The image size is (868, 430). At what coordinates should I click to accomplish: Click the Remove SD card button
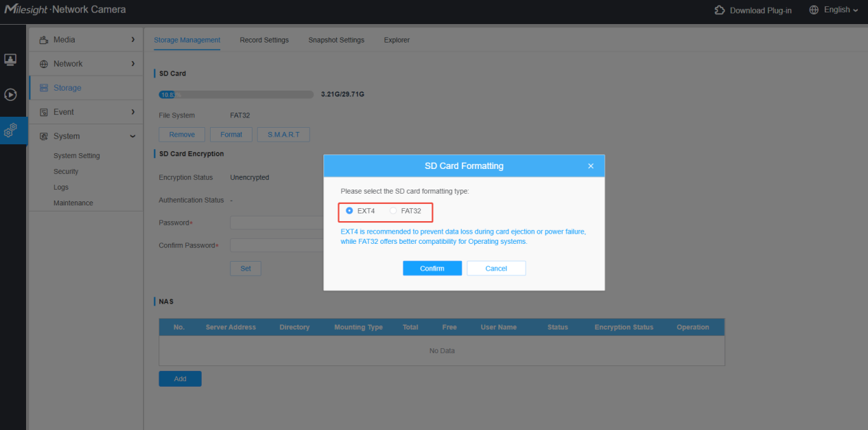(182, 135)
